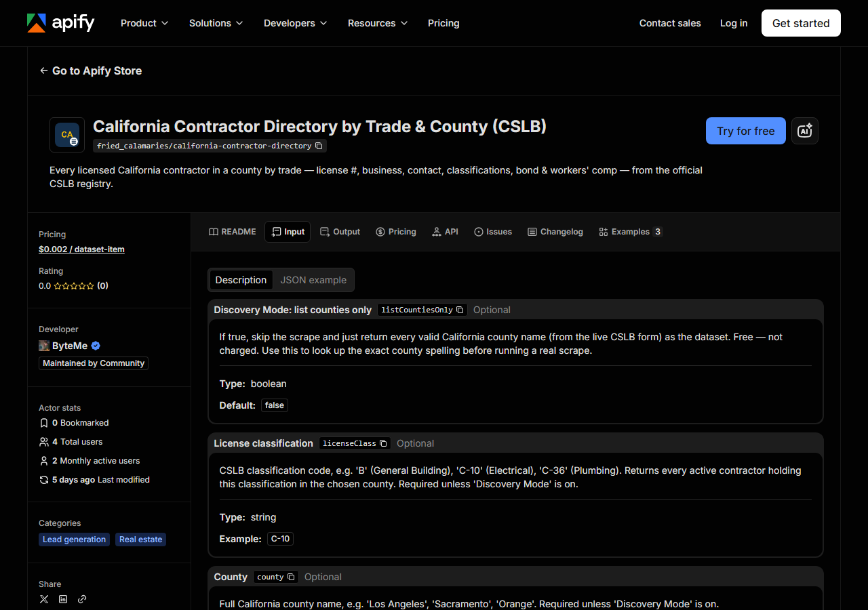Click the 'false' default value
868x610 pixels.
click(275, 405)
